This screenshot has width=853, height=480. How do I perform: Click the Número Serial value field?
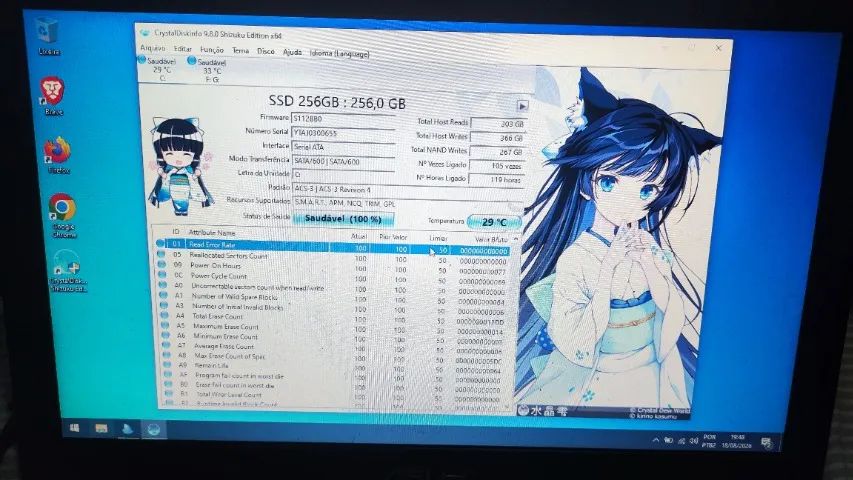click(343, 133)
